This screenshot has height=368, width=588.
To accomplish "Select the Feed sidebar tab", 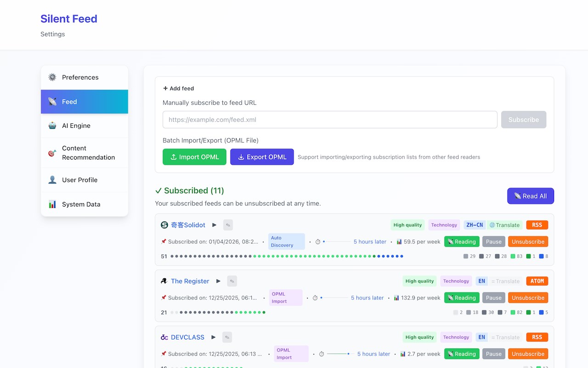I will [85, 102].
